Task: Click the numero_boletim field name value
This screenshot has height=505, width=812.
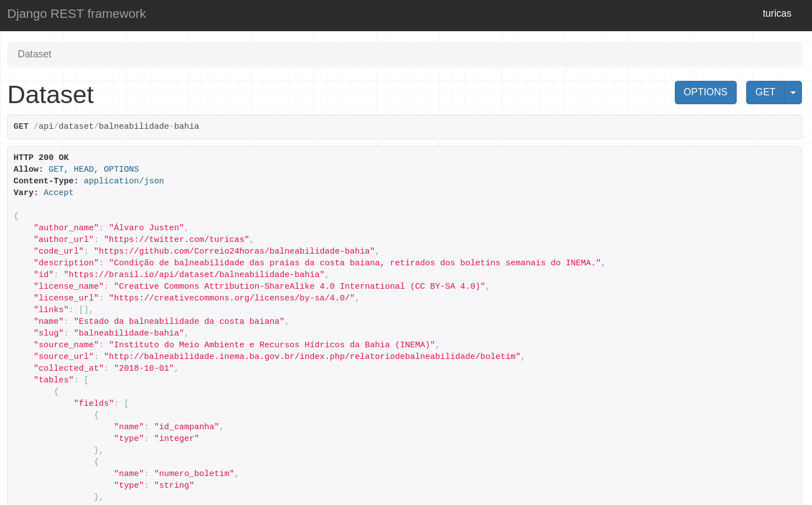Action: tap(194, 474)
